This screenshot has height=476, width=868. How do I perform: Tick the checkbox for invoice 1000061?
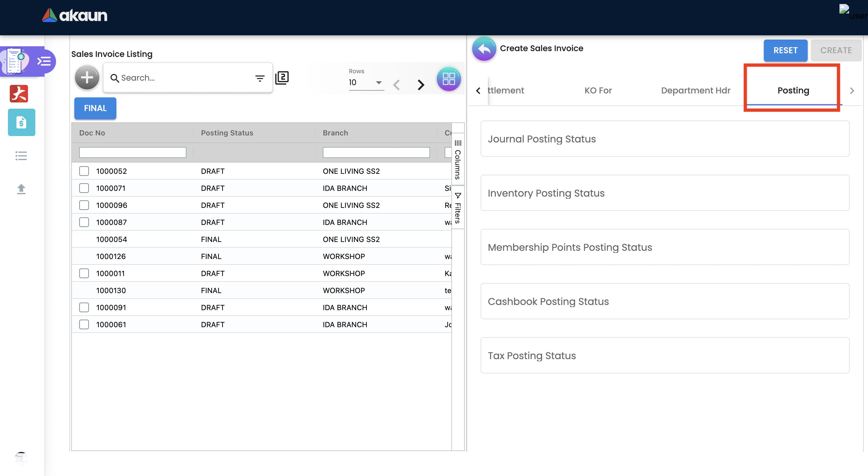click(84, 324)
